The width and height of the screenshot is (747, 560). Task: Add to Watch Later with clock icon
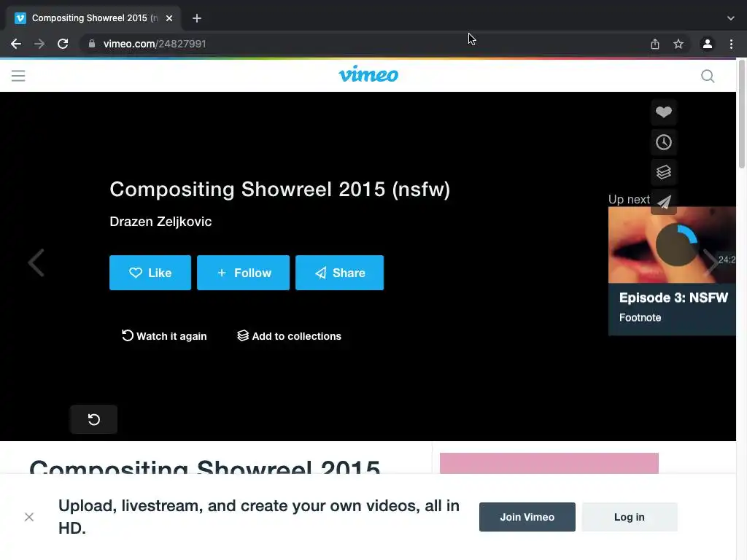[x=664, y=142]
